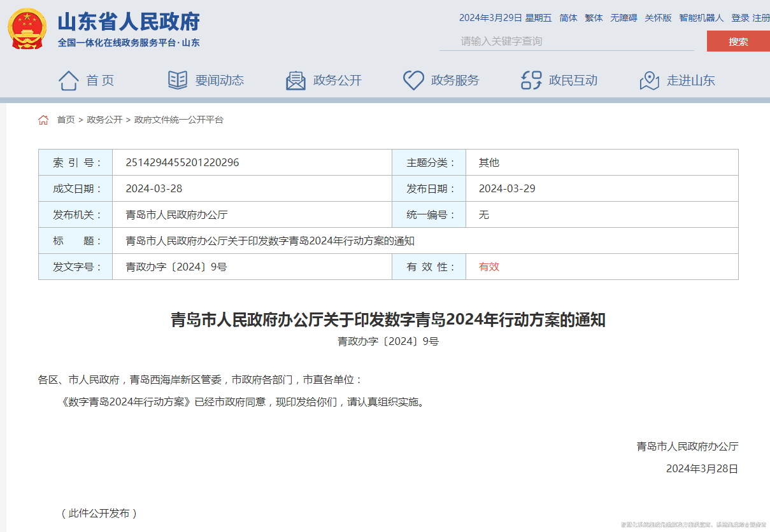Open the 关怀版 care version

coord(657,18)
